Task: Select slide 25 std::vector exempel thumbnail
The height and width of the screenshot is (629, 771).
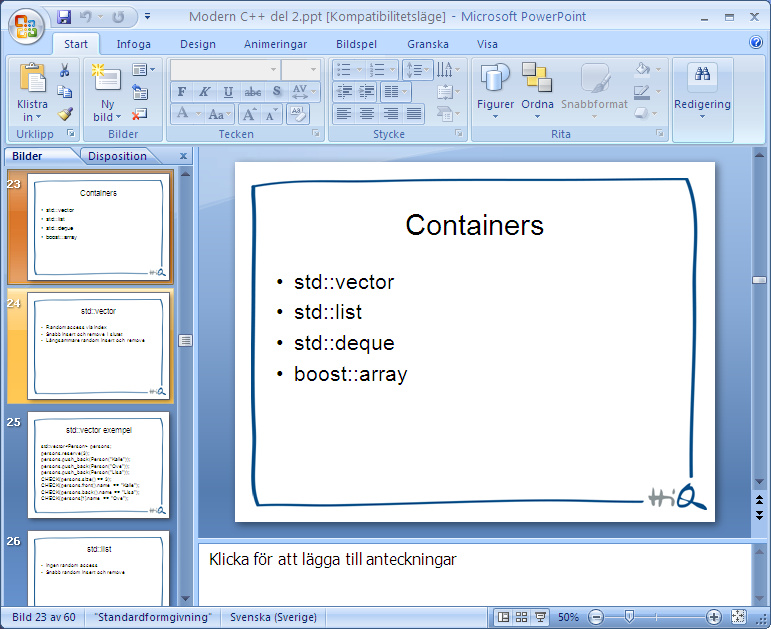Action: [x=98, y=465]
